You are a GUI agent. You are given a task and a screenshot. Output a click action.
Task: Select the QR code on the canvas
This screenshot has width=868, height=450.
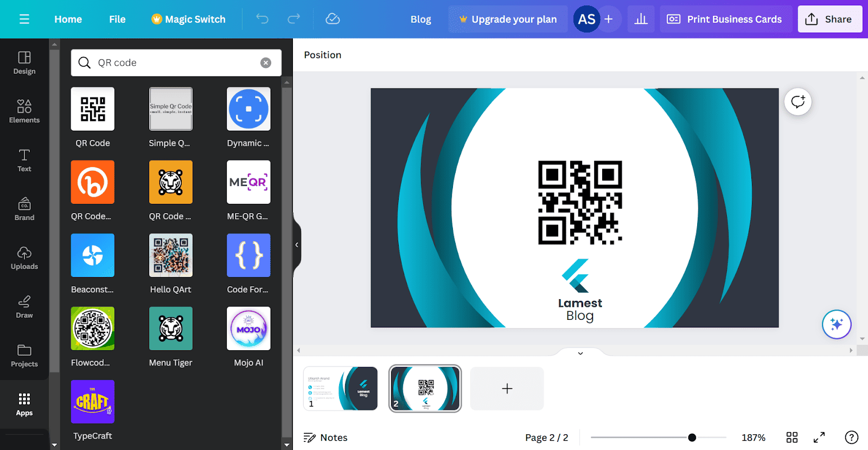[x=580, y=202]
